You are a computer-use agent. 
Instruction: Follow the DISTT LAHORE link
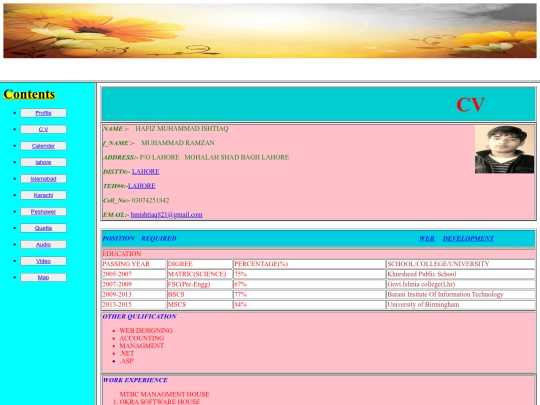pyautogui.click(x=145, y=172)
